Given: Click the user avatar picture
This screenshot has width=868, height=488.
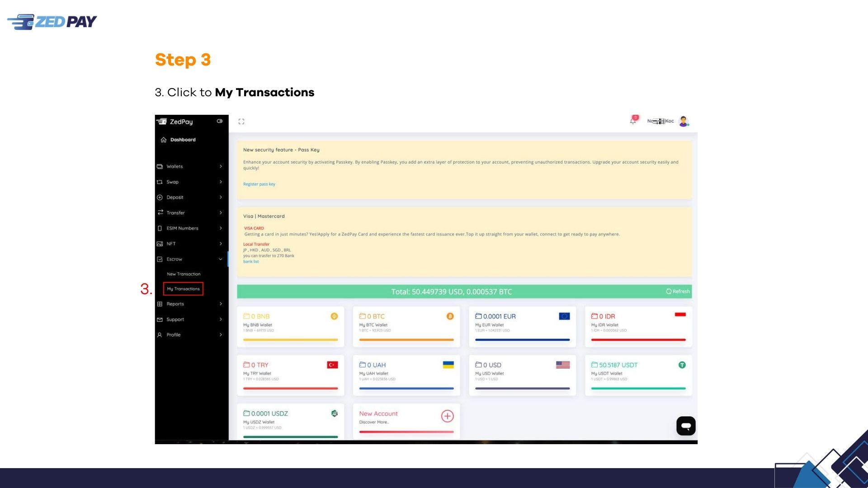Looking at the screenshot, I should (684, 121).
